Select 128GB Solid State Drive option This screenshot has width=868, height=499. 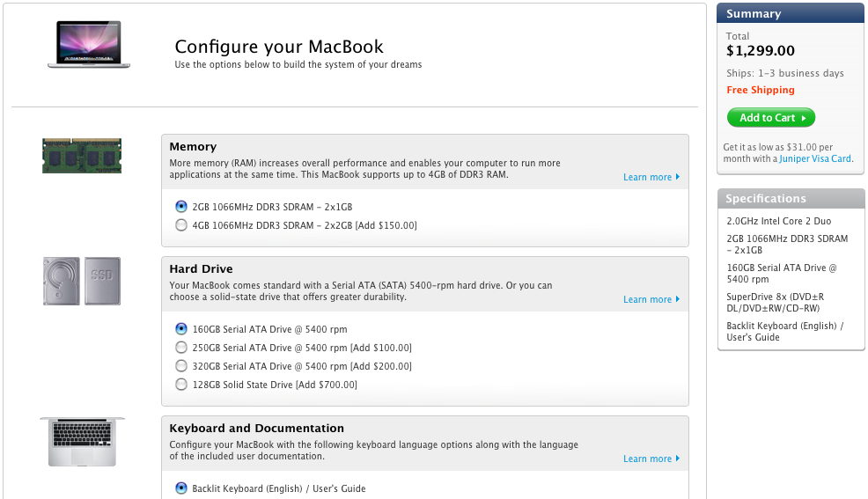[181, 385]
